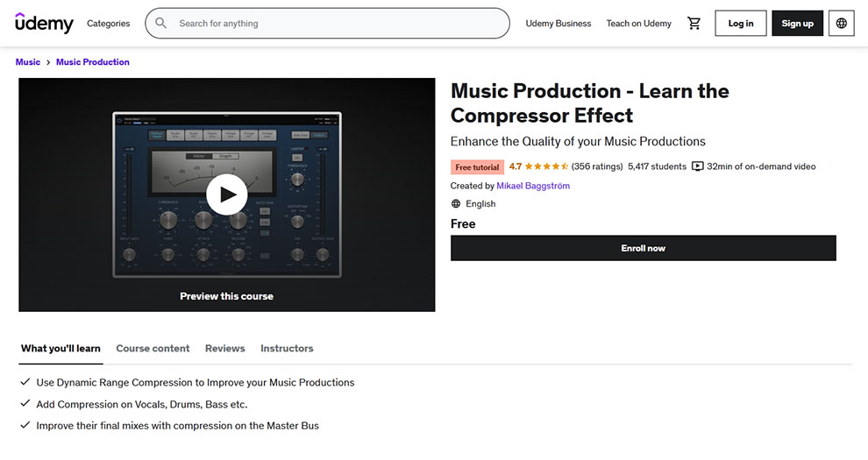This screenshot has width=868, height=460.
Task: Switch to the Course content tab
Action: click(153, 349)
